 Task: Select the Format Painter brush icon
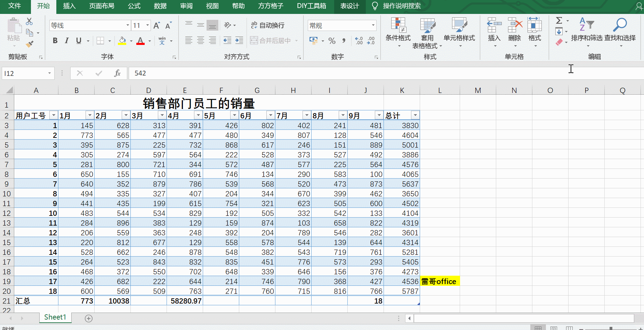click(x=30, y=44)
